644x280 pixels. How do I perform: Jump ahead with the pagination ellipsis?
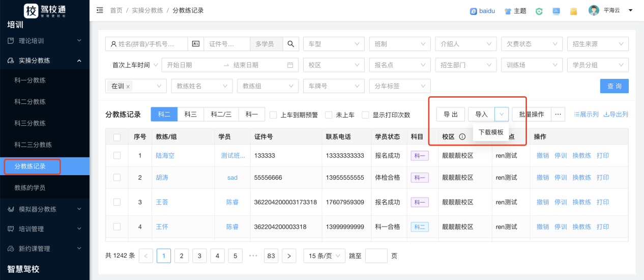pos(253,256)
